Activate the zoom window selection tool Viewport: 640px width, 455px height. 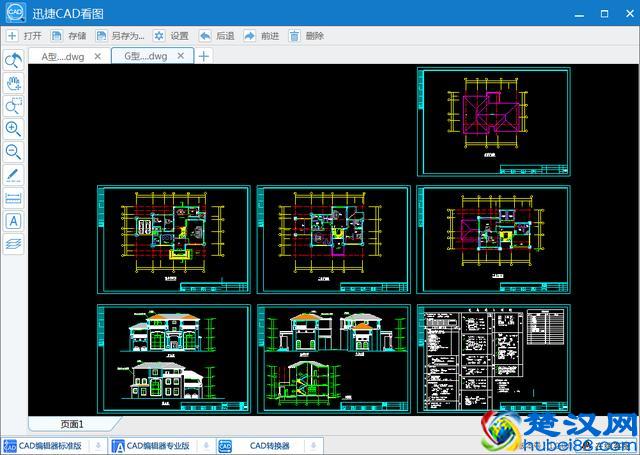point(14,106)
